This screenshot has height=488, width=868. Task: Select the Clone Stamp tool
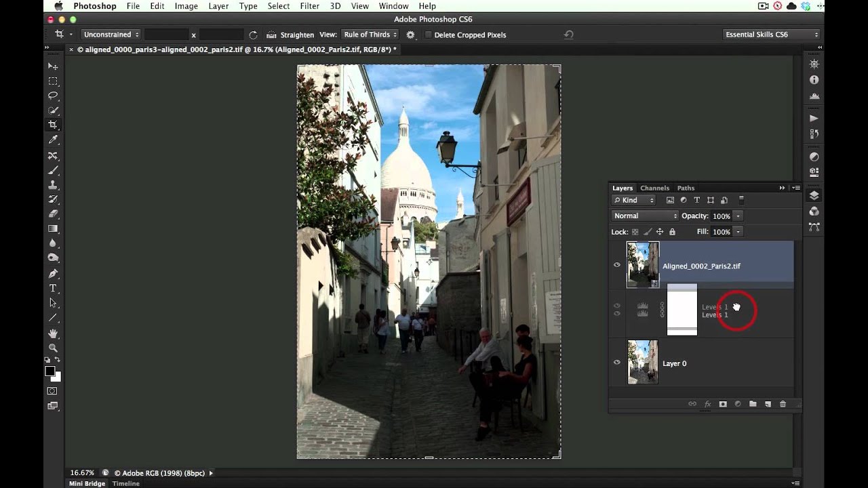click(53, 184)
